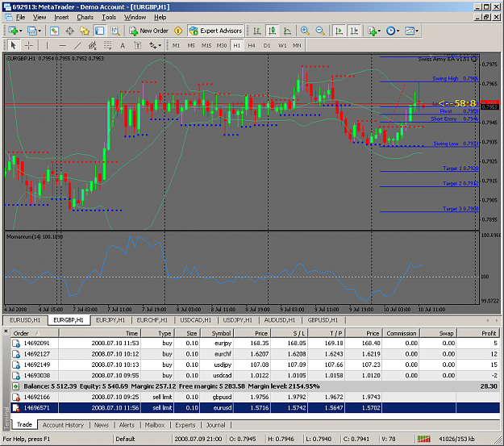The height and width of the screenshot is (446, 504).
Task: Select the Text tool A icon
Action: click(123, 46)
